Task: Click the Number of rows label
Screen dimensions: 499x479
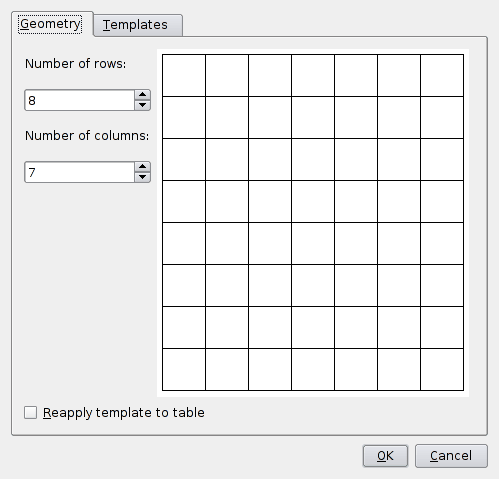Action: click(x=76, y=64)
